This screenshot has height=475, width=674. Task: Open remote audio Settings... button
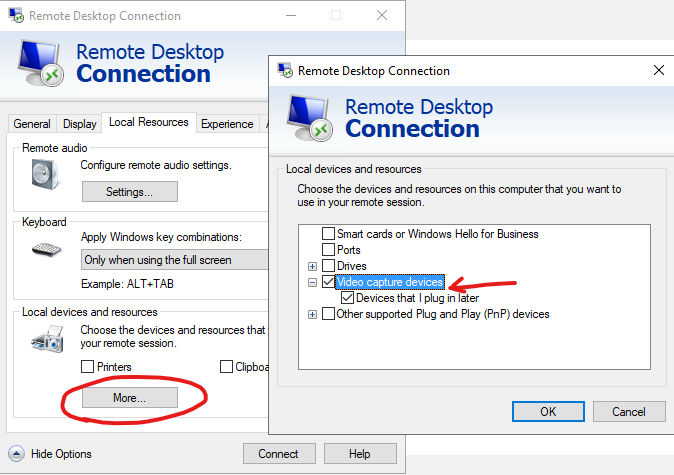129,191
